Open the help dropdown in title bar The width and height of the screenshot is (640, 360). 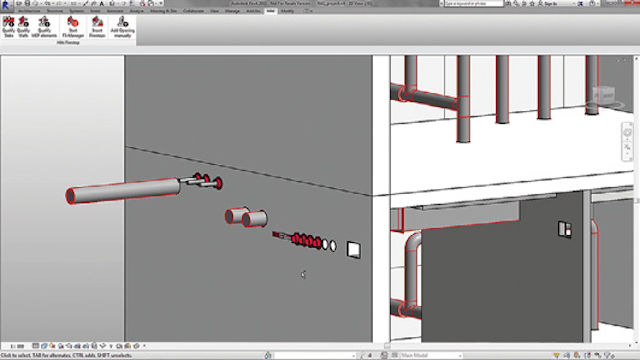coord(594,4)
